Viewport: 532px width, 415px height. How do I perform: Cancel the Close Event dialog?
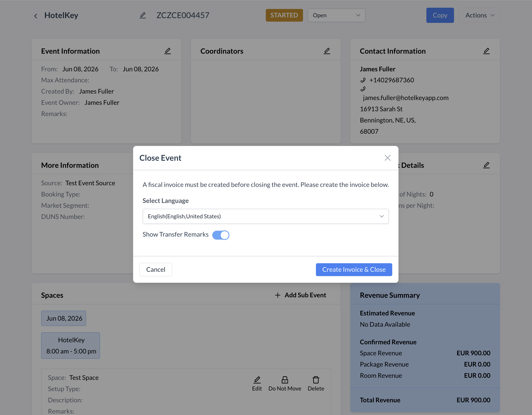point(156,270)
